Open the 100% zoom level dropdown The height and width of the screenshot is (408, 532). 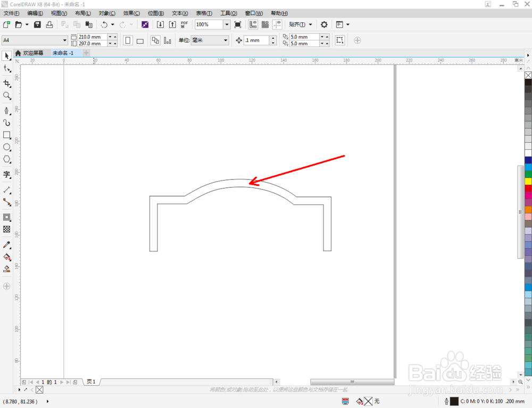click(227, 25)
